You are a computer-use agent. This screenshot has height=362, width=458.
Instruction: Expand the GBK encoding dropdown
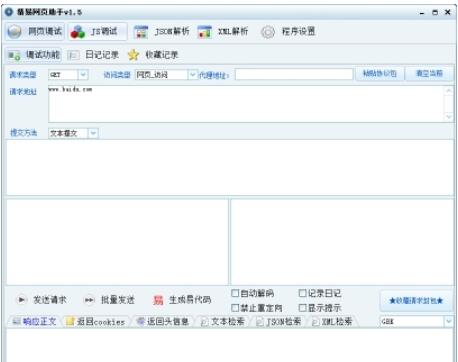448,321
